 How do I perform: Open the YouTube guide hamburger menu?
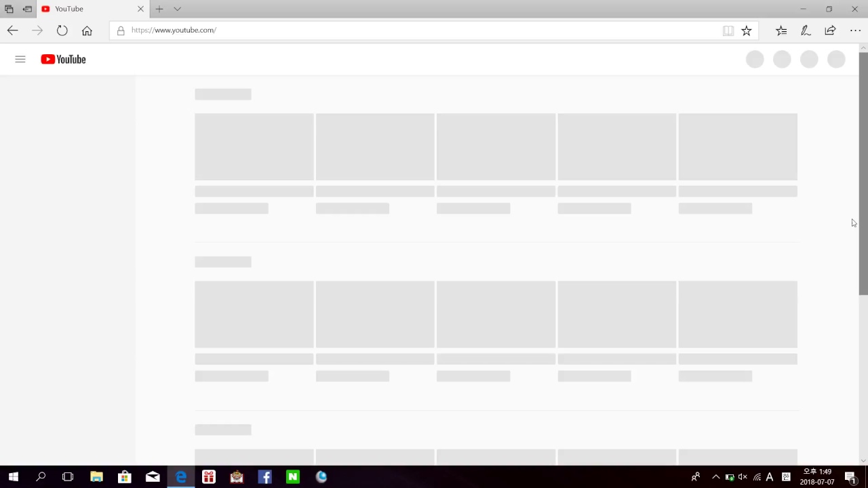tap(20, 60)
